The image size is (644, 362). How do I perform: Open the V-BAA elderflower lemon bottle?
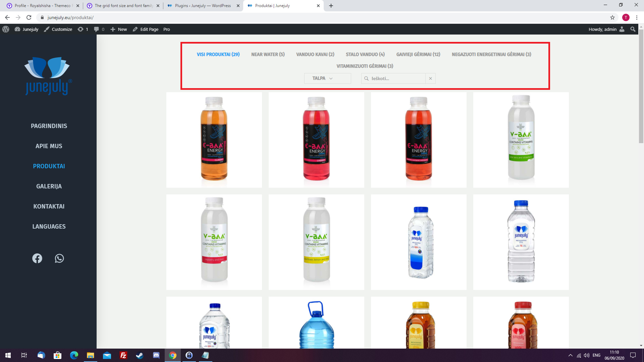(316, 242)
